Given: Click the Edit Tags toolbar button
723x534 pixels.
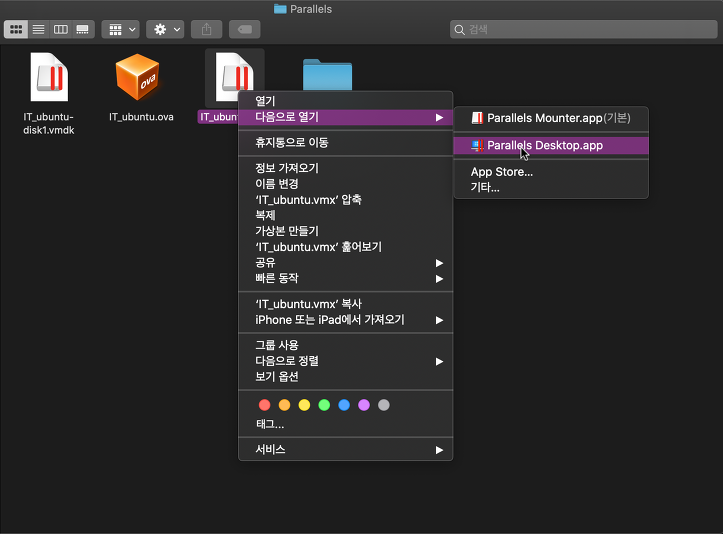Looking at the screenshot, I should [x=245, y=30].
